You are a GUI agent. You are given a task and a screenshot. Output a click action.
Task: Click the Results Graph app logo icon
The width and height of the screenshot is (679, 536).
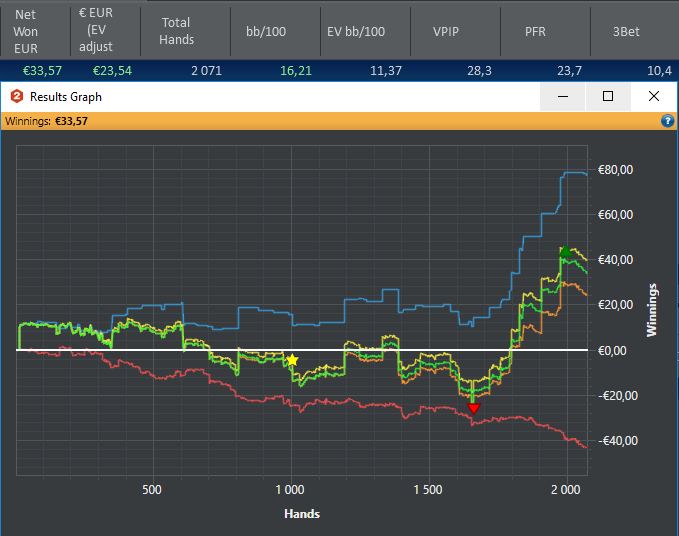(16, 96)
